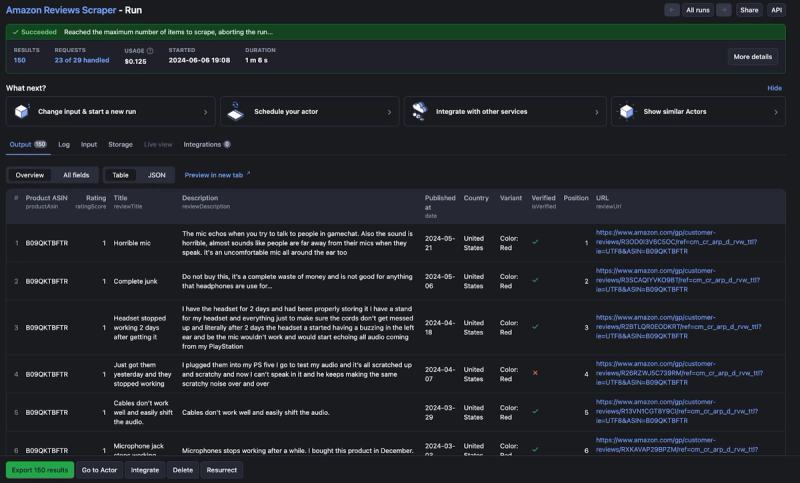Viewport: 800px width, 483px height.
Task: Expand Schedule your actor chevron
Action: click(389, 112)
